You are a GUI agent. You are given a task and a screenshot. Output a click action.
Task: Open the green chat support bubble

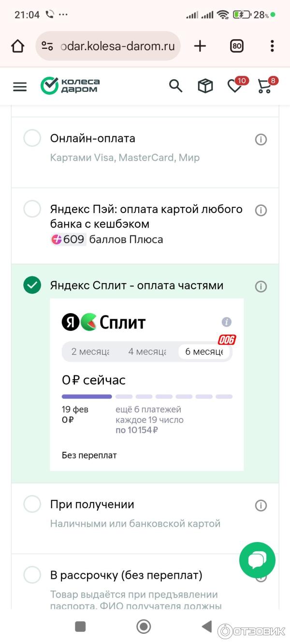pyautogui.click(x=257, y=560)
